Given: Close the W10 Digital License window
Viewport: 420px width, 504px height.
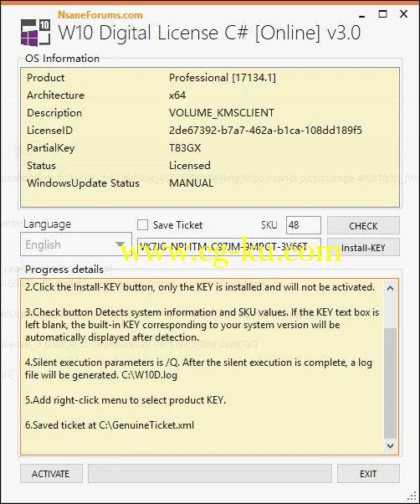Looking at the screenshot, I should pos(403,14).
